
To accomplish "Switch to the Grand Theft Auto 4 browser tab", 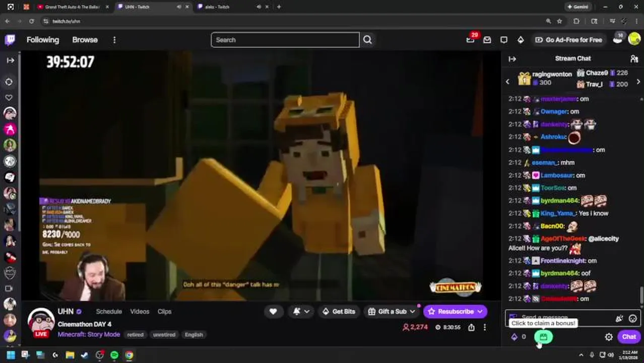I will [x=72, y=7].
